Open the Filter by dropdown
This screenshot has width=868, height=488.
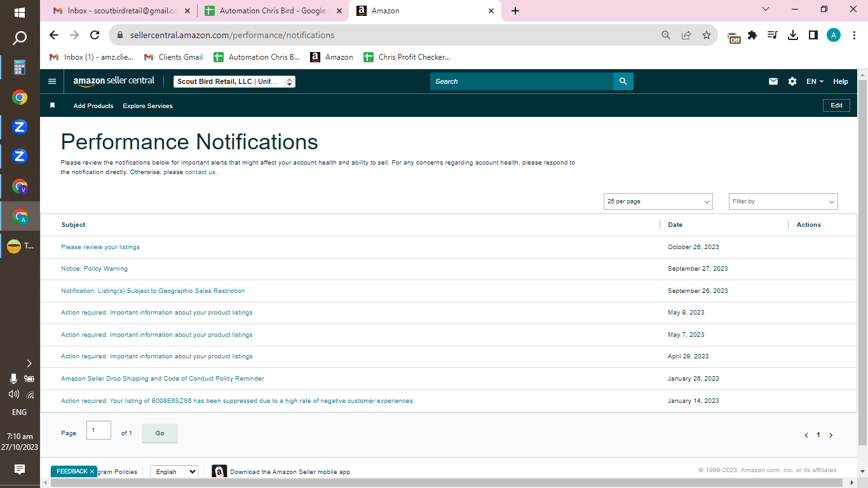coord(783,201)
